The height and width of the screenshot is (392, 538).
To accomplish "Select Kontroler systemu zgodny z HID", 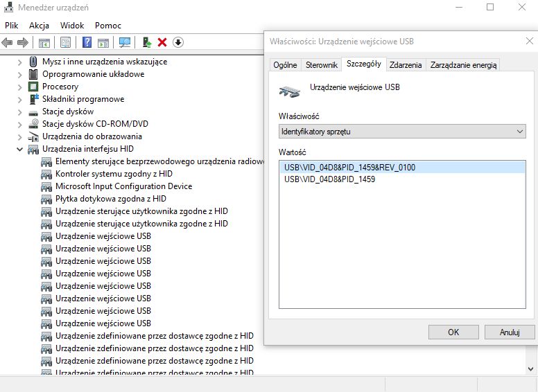I will point(114,174).
